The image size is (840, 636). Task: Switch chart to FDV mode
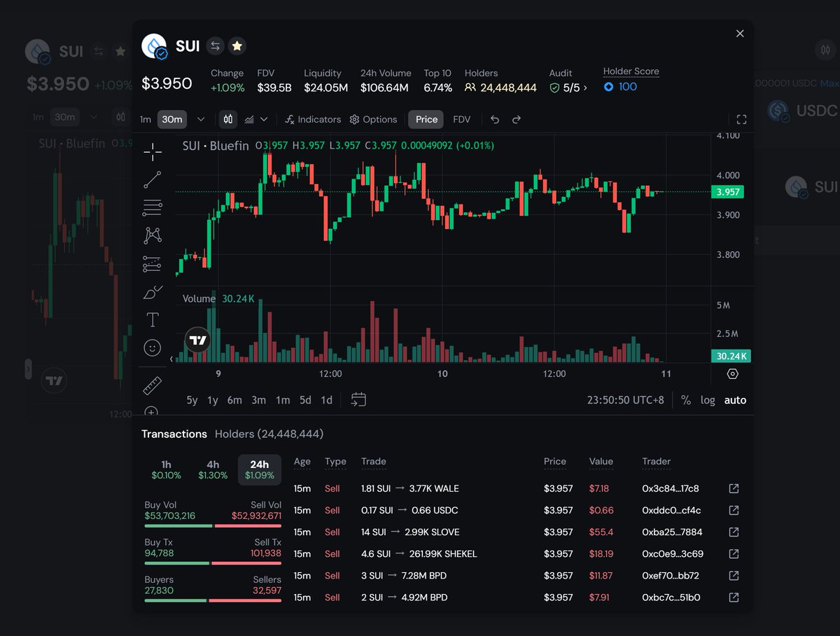(462, 119)
